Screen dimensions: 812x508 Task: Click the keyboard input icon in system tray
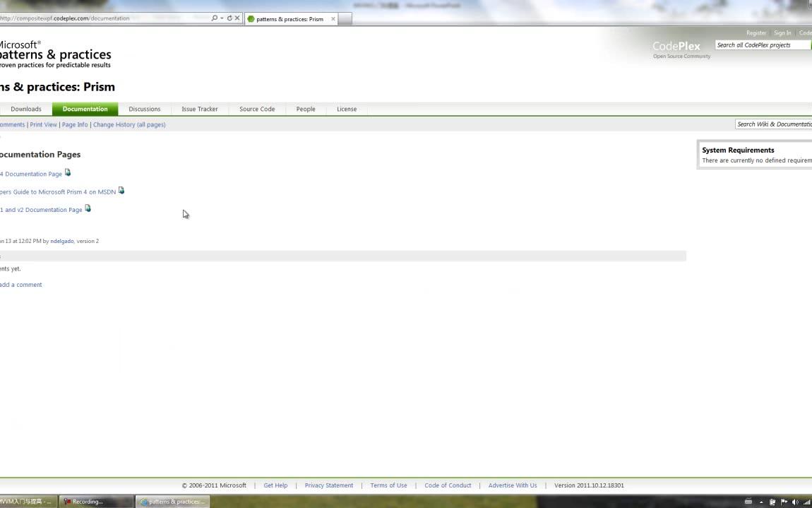pos(748,501)
